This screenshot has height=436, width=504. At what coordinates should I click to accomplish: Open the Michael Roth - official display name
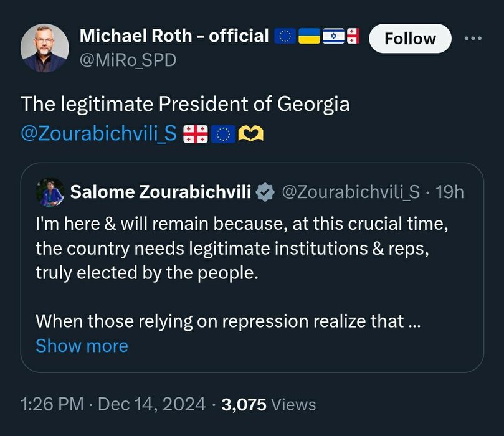[x=174, y=36]
